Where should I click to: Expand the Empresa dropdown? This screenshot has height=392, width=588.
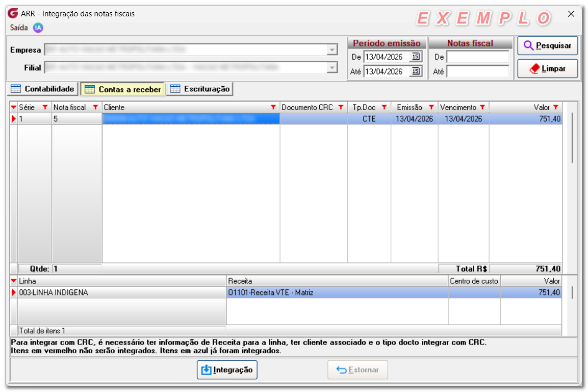(332, 50)
